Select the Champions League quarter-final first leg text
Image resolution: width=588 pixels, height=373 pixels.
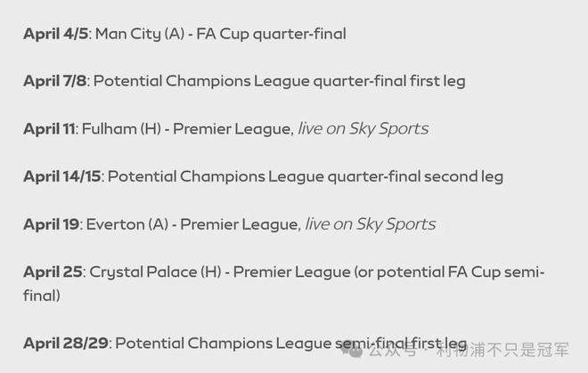279,81
